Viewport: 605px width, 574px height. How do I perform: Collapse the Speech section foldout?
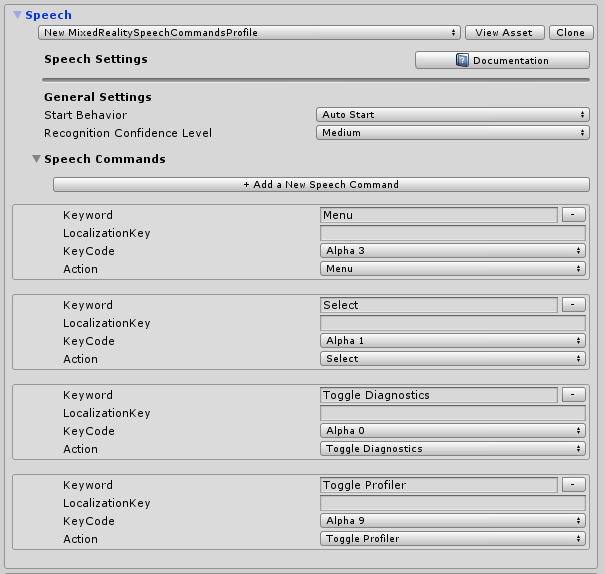click(17, 15)
